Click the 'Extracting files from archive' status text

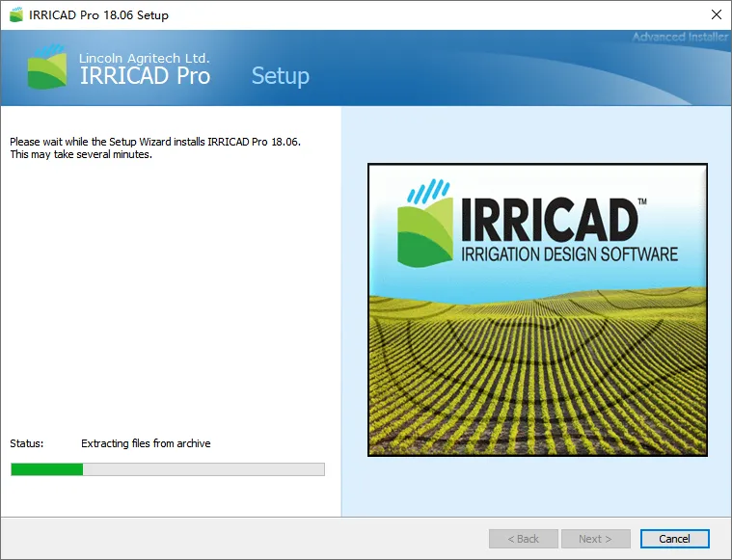pyautogui.click(x=146, y=443)
